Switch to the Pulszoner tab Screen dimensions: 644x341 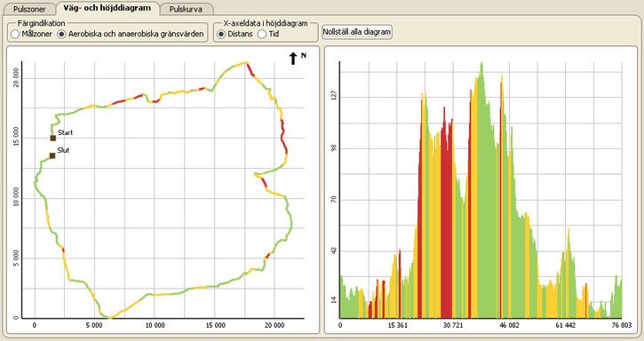tap(28, 9)
